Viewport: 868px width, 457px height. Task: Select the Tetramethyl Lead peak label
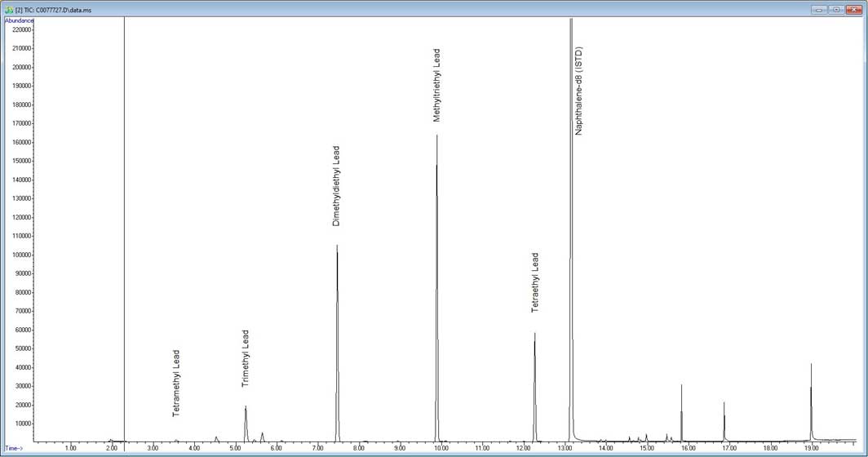click(x=176, y=383)
